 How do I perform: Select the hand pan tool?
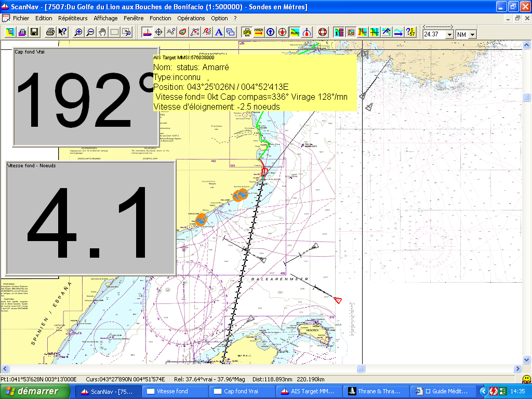coord(102,32)
